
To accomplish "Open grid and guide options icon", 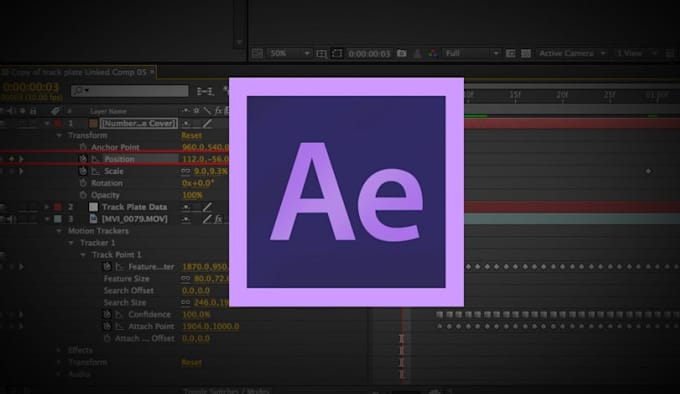I will pos(321,54).
